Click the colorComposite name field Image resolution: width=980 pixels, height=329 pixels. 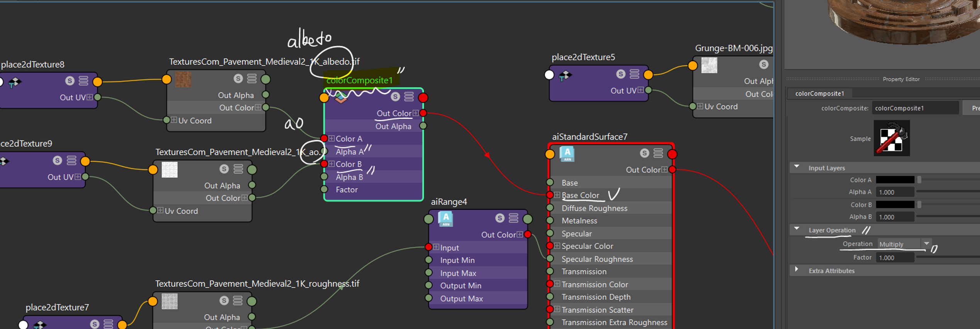pyautogui.click(x=915, y=108)
